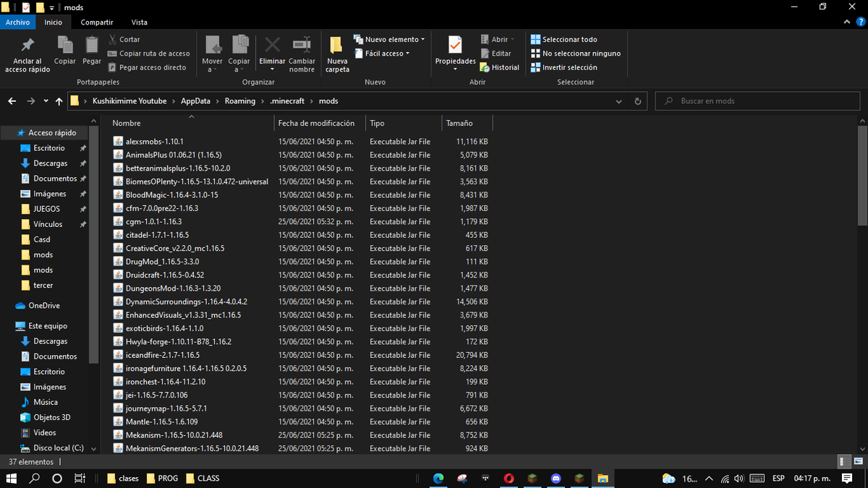Click Seleccionar todo
Viewport: 868px width, 488px height.
[564, 40]
